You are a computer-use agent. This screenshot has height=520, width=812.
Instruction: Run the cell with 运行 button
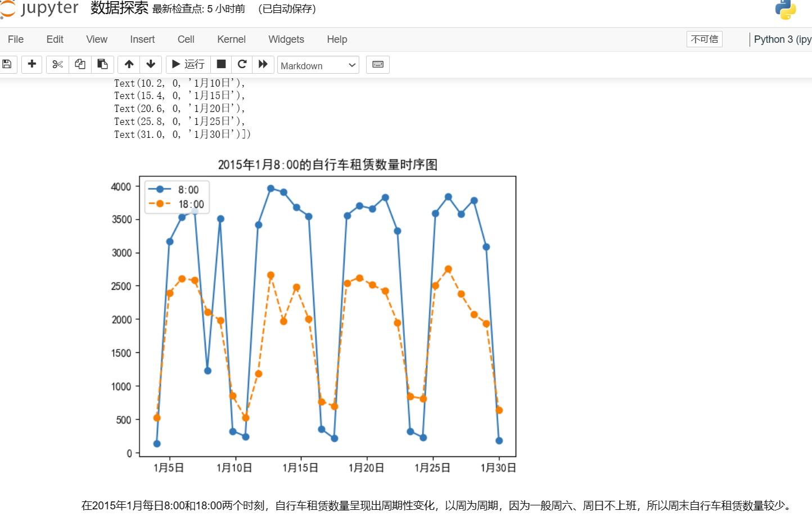[188, 64]
